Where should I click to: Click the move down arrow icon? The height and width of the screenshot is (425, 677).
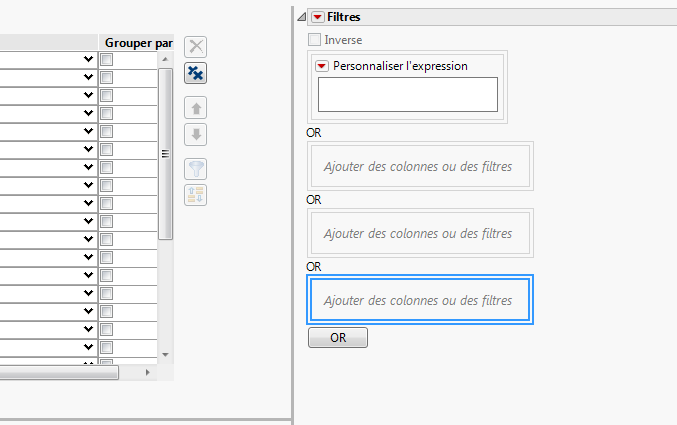click(x=197, y=134)
